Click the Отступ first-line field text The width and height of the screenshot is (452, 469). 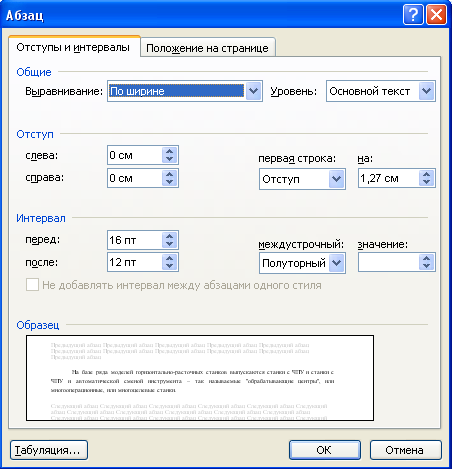(x=281, y=179)
